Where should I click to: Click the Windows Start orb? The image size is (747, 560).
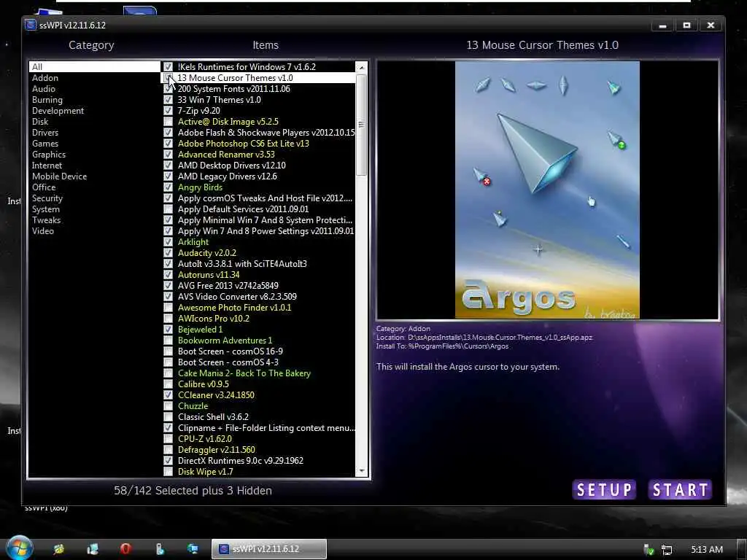click(20, 548)
